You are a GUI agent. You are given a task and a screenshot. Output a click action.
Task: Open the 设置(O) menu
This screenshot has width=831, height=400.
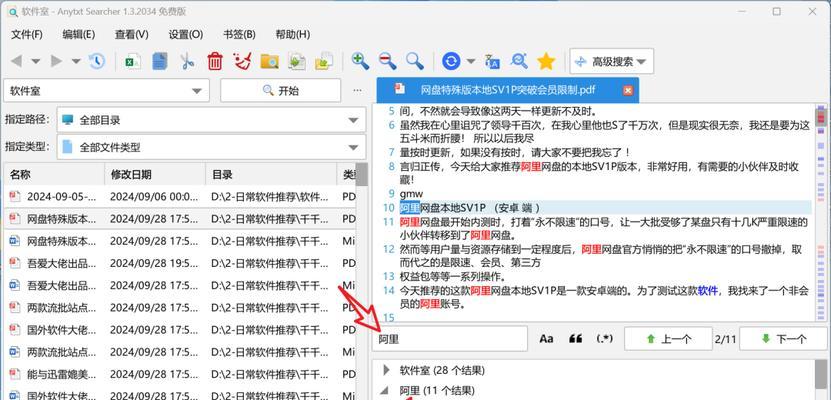coord(185,34)
